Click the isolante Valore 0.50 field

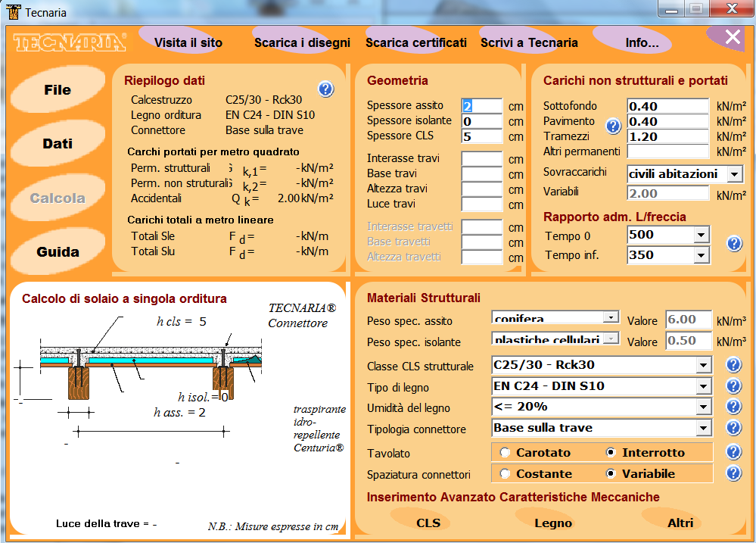tap(689, 341)
